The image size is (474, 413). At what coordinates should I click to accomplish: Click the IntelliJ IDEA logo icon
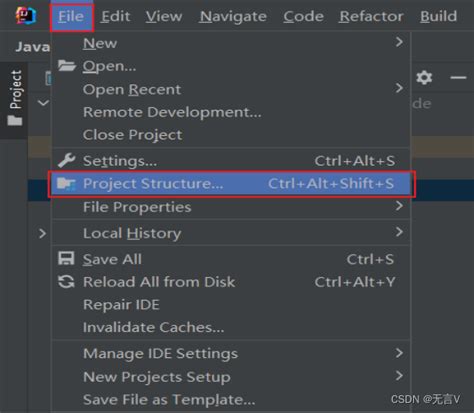(26, 16)
